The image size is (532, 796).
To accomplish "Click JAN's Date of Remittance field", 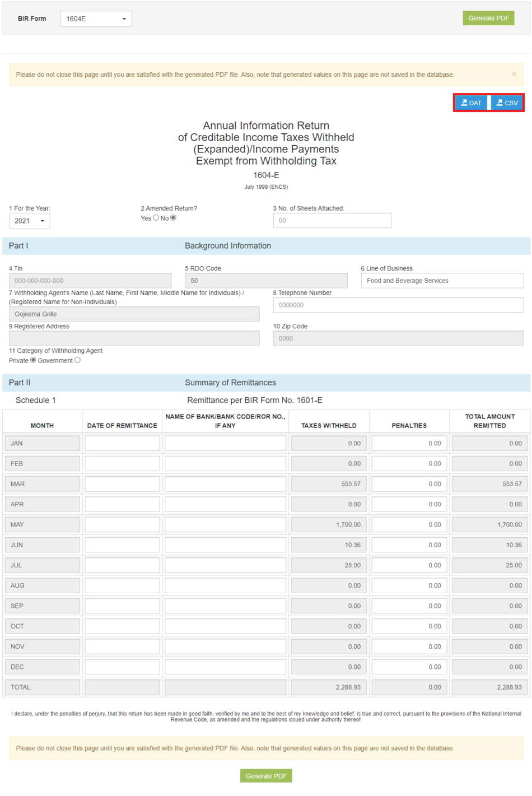I will pos(122,443).
